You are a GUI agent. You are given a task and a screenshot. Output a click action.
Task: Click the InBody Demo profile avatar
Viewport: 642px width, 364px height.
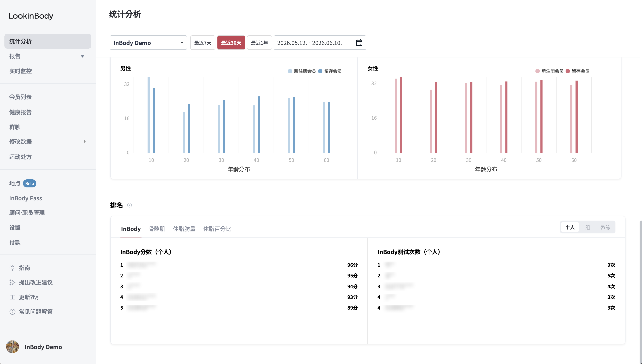pyautogui.click(x=12, y=347)
